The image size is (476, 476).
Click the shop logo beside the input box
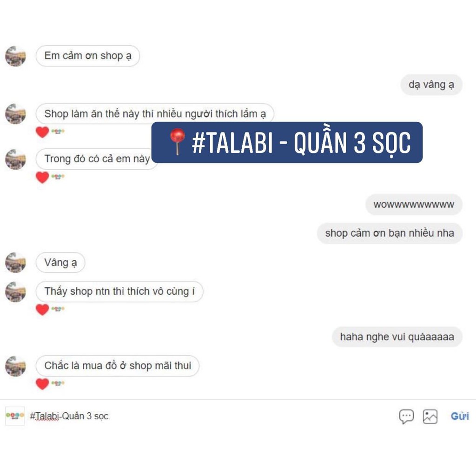click(x=15, y=416)
